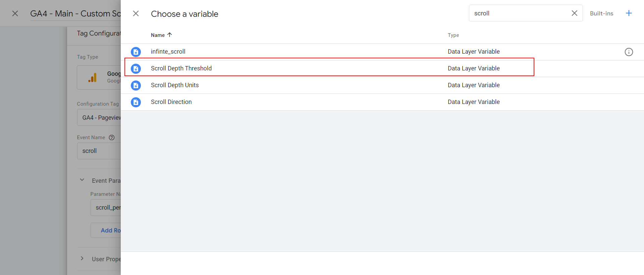Clear the scroll search text
Screen dimensions: 644x275
tap(575, 13)
